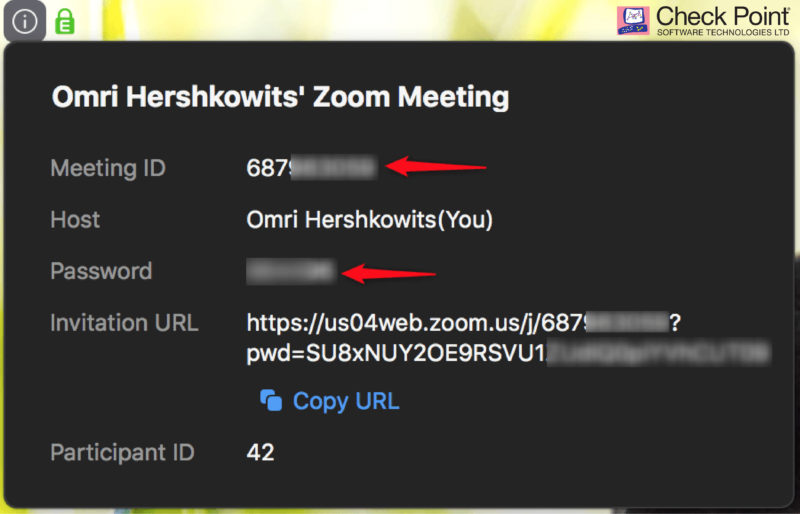Click the Password label
This screenshot has height=514, width=800.
pyautogui.click(x=101, y=271)
